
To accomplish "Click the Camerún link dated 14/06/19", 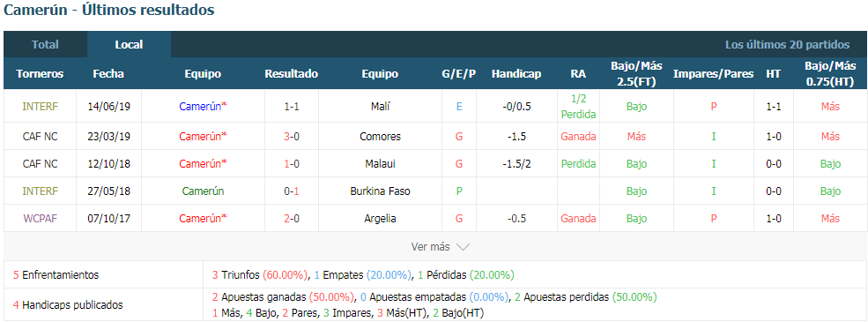I will coord(204,107).
